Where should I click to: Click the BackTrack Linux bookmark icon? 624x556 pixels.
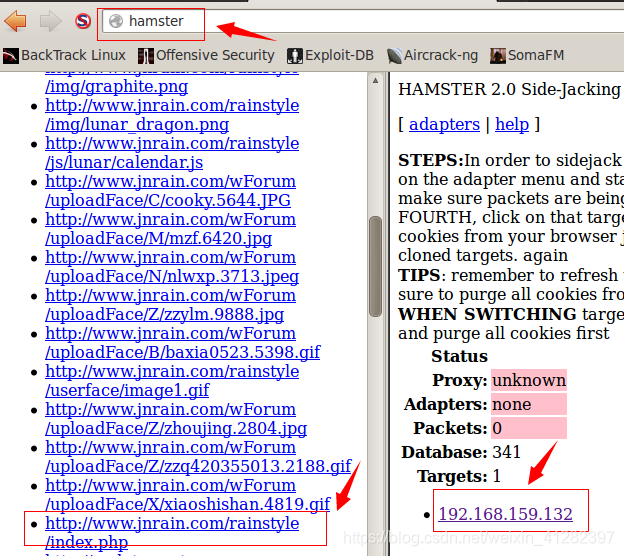click(x=10, y=56)
